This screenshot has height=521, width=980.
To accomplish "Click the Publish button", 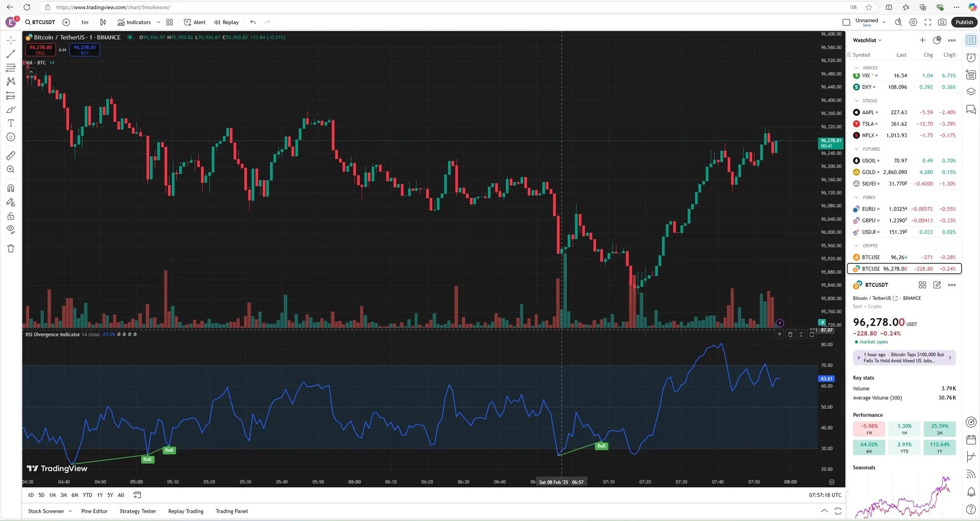I will pos(964,22).
